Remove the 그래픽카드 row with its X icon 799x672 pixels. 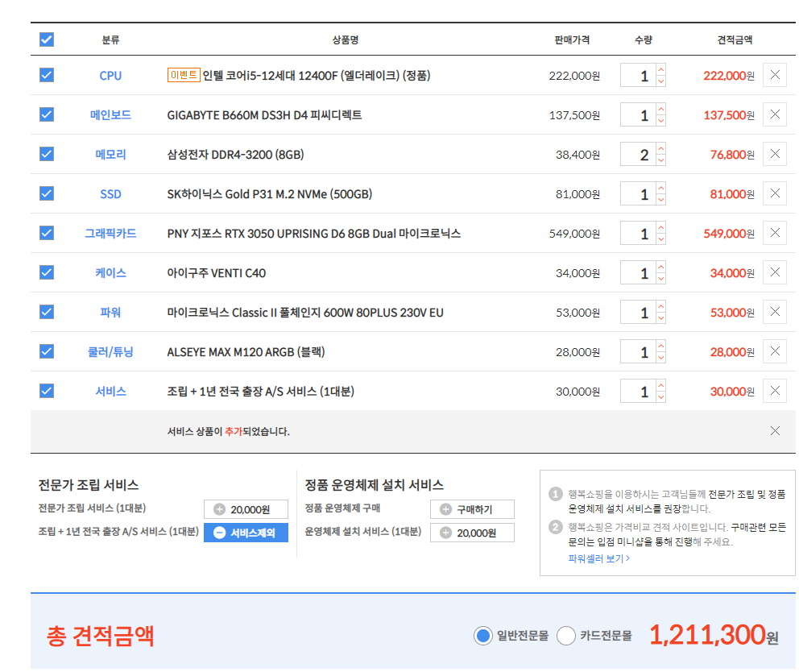(x=775, y=233)
